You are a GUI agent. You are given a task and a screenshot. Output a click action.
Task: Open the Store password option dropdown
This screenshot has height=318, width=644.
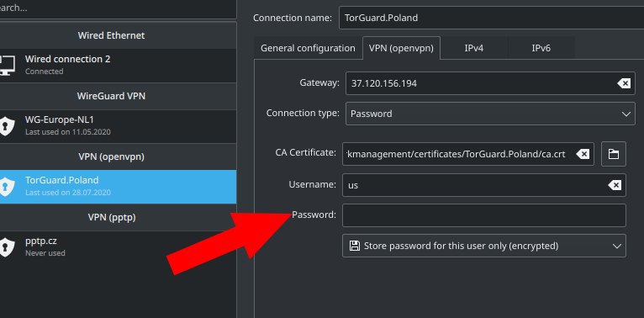[x=484, y=246]
